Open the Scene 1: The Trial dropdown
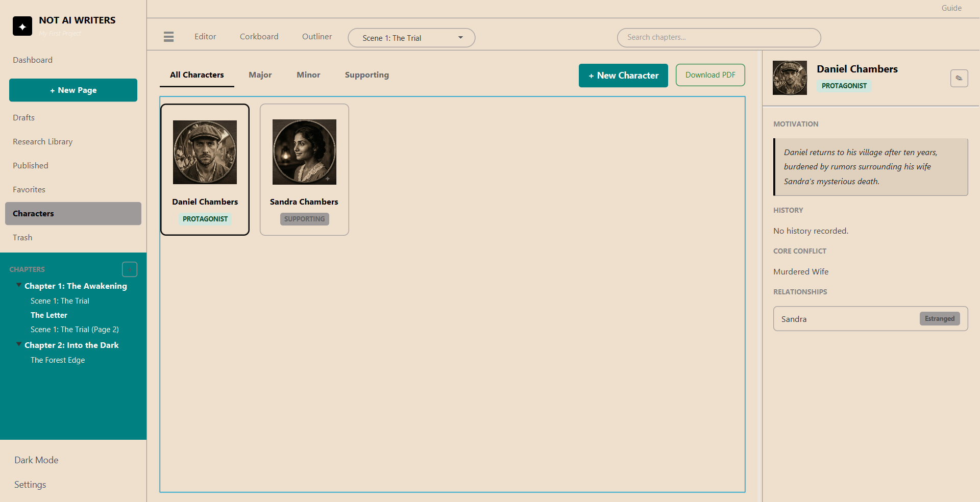 click(411, 38)
